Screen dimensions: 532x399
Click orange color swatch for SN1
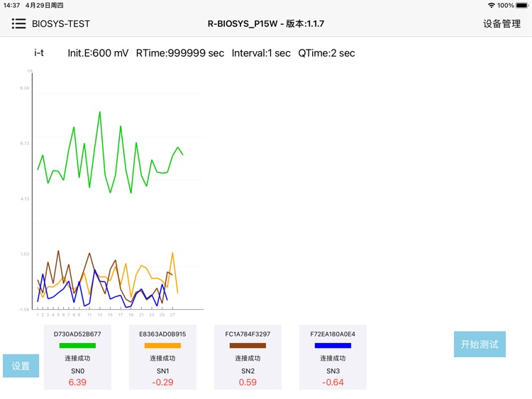[162, 345]
